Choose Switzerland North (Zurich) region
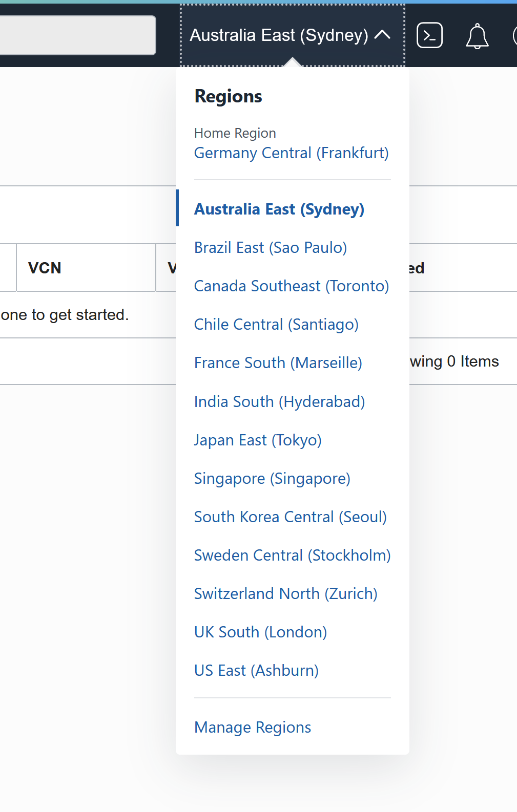Image resolution: width=517 pixels, height=812 pixels. [x=286, y=594]
